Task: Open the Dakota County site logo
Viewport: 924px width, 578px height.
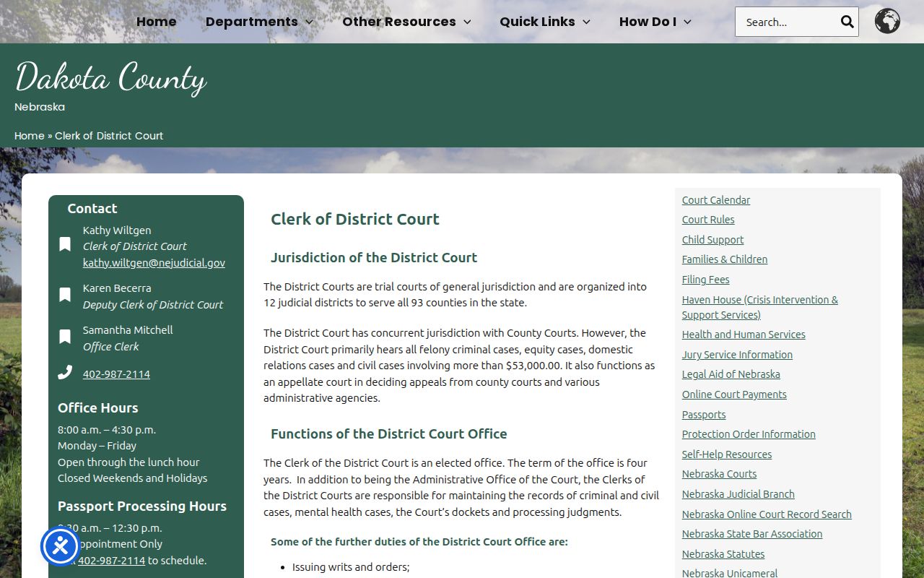Action: tap(111, 77)
